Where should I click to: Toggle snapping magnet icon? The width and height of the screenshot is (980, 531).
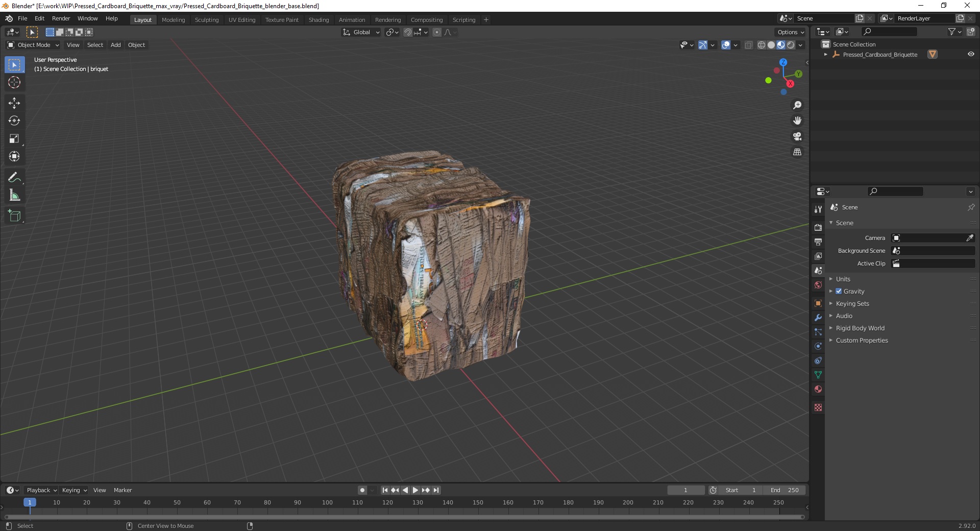407,32
